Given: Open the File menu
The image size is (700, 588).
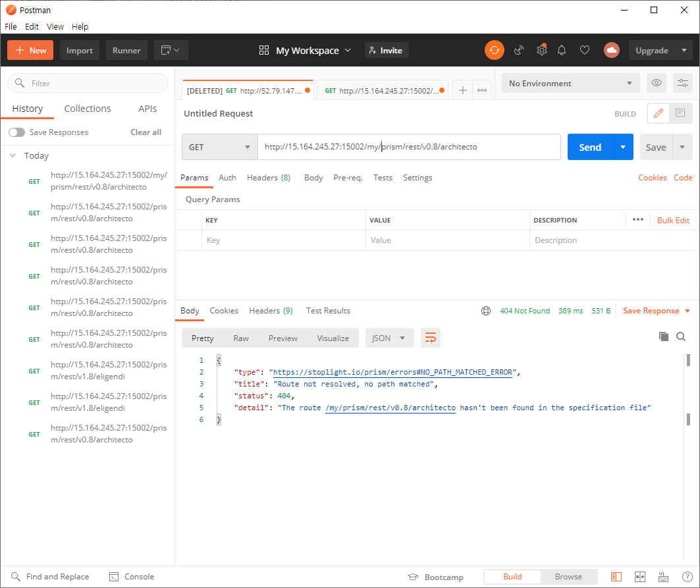Looking at the screenshot, I should 11,26.
